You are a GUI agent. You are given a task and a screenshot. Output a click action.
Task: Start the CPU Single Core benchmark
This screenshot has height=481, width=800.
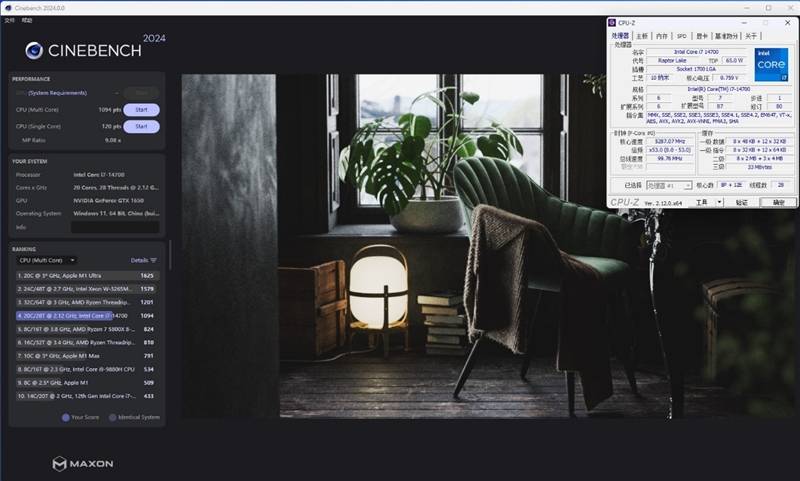click(x=141, y=127)
